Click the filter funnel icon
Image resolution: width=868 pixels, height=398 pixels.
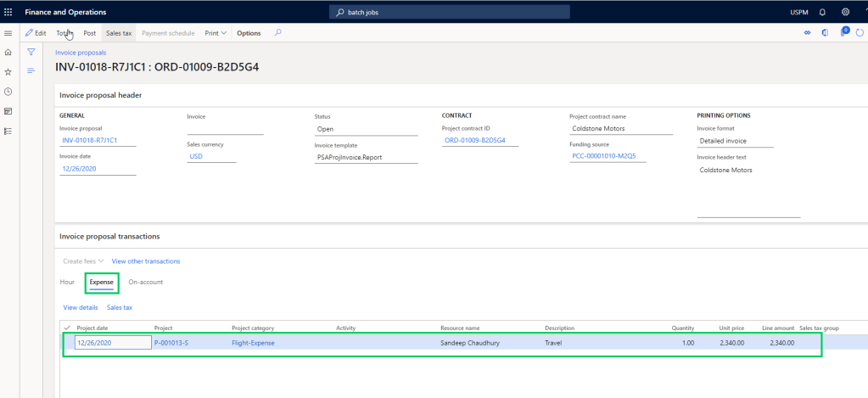[31, 52]
